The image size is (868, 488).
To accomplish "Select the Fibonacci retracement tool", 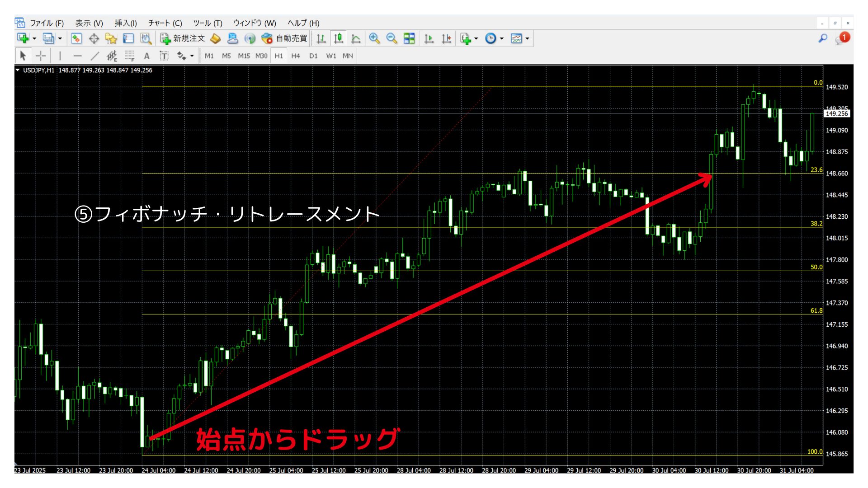I will [x=130, y=56].
